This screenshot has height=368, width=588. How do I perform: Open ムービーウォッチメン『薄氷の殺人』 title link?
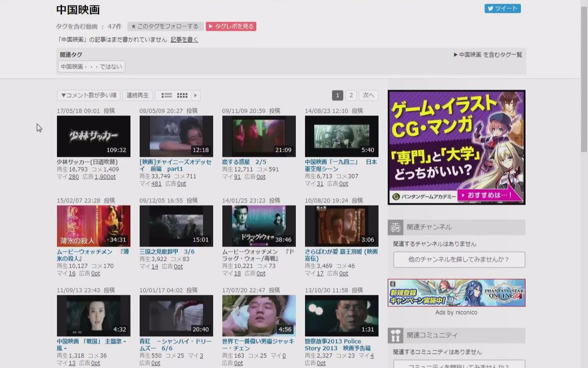93,255
